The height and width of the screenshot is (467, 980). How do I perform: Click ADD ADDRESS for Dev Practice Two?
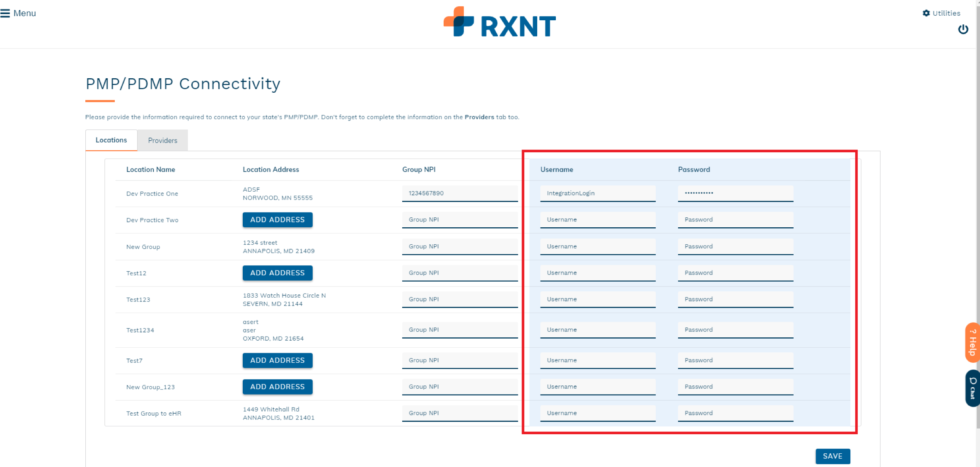pyautogui.click(x=277, y=219)
